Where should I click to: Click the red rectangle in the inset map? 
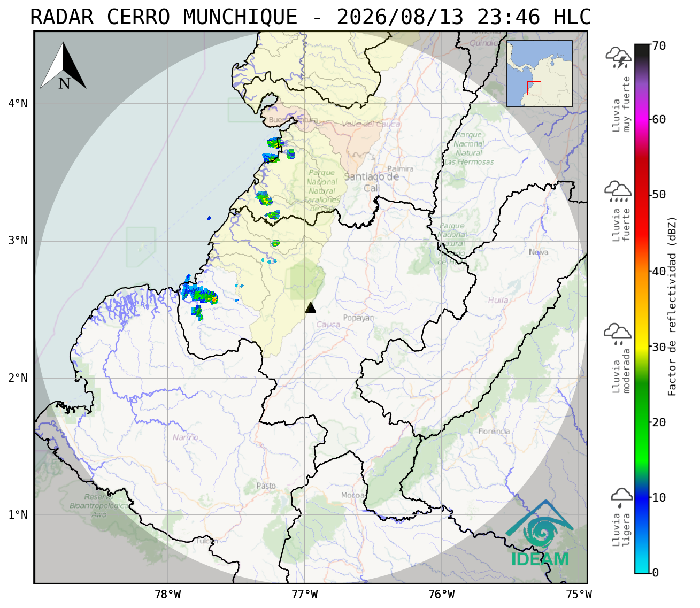pyautogui.click(x=534, y=88)
